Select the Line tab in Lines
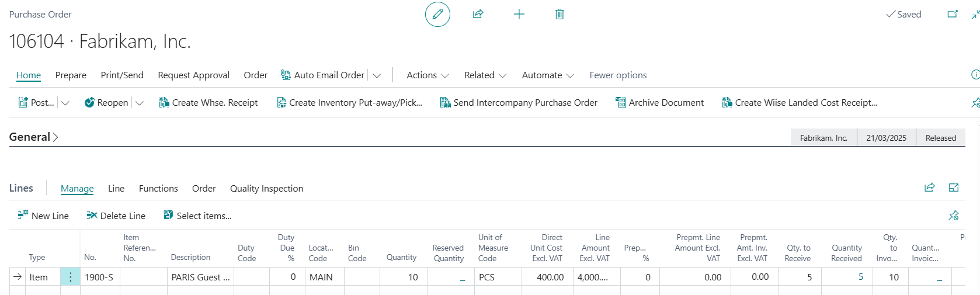Viewport: 980px width, 295px height. pyautogui.click(x=116, y=188)
